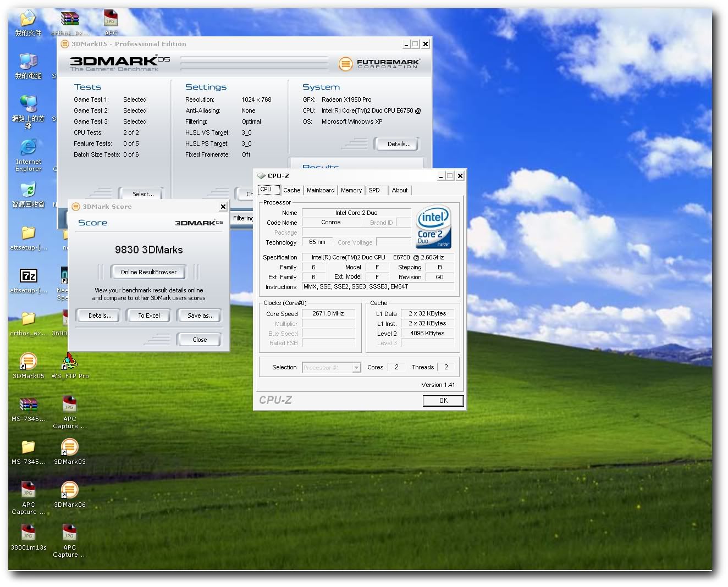Click the Microsoft Windows XP OS text

click(x=352, y=121)
